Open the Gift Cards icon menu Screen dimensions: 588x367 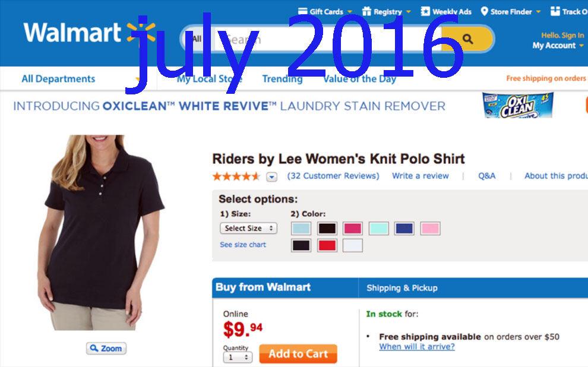coord(303,11)
